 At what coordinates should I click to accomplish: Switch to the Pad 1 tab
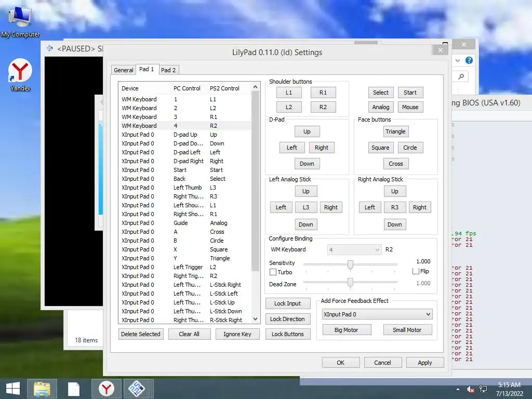147,69
